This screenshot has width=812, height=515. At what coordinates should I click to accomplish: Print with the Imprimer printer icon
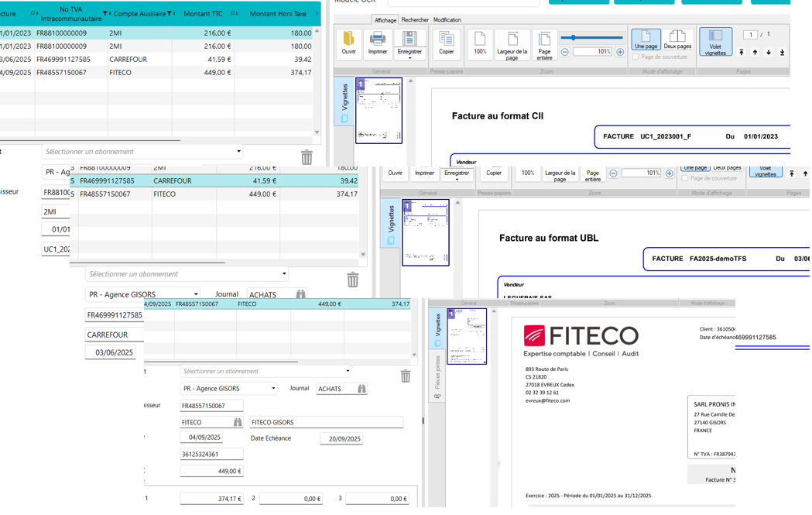point(378,43)
